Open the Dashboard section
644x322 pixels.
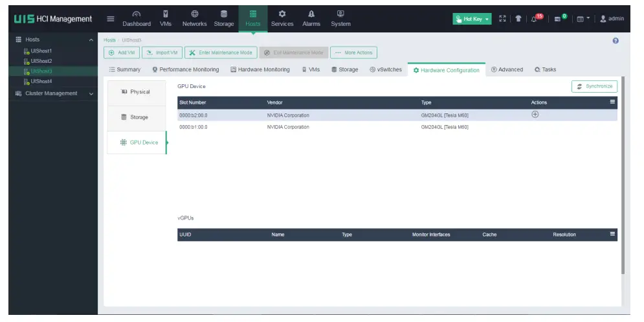coord(137,19)
